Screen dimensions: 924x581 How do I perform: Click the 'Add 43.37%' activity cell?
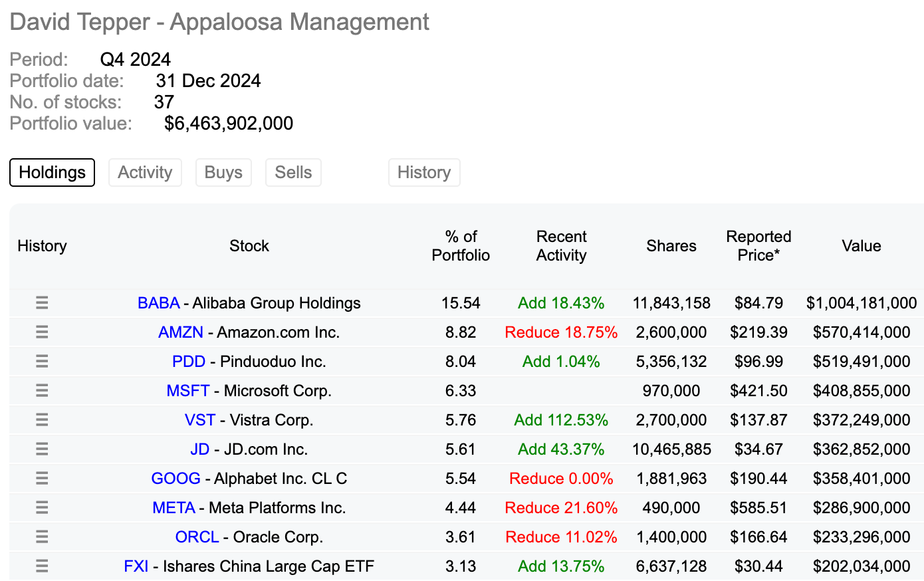561,449
